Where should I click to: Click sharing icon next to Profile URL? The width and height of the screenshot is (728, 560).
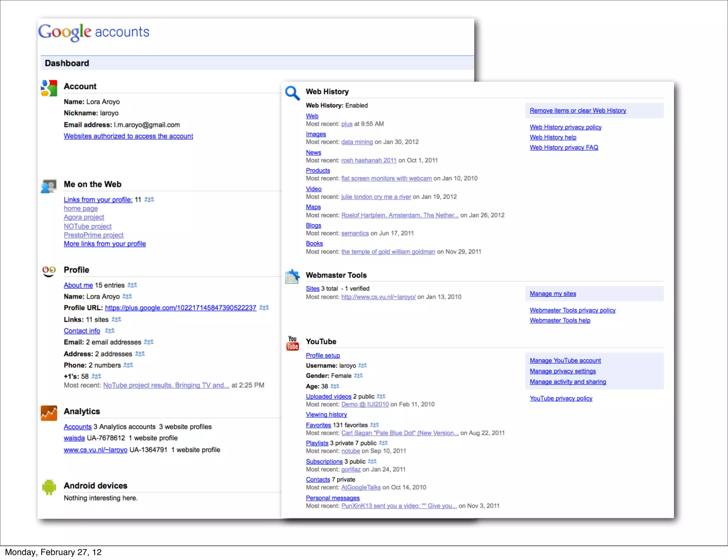coord(264,308)
